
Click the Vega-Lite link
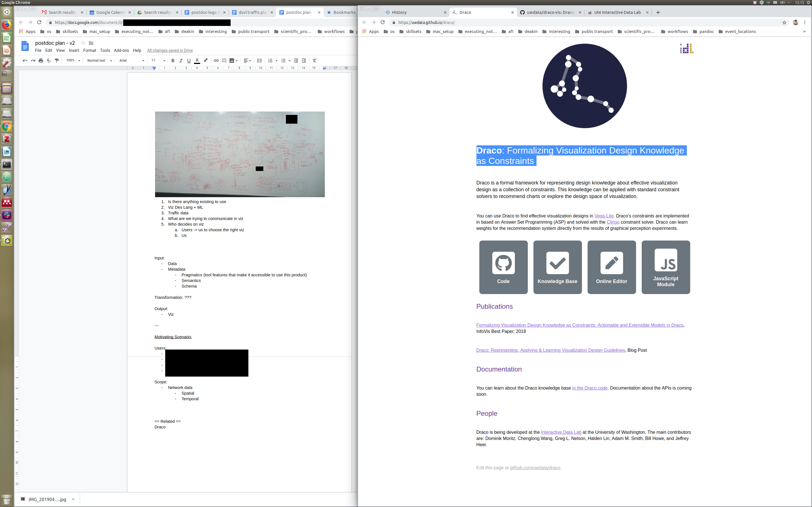[604, 216]
